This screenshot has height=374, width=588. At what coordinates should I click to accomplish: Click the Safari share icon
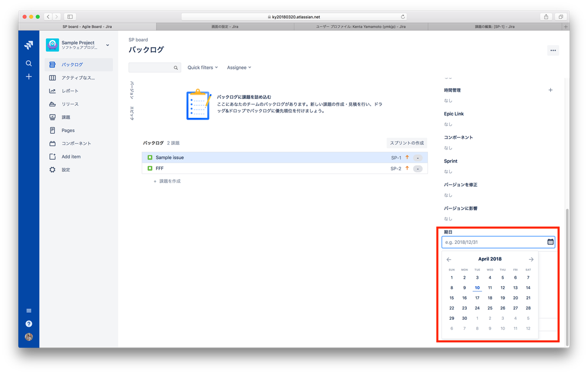pos(546,16)
